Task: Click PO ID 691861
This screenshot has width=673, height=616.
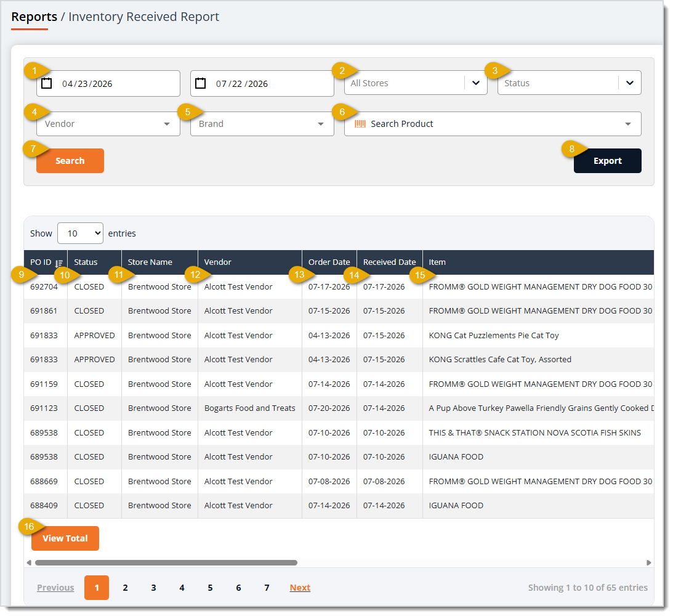Action: click(x=43, y=311)
